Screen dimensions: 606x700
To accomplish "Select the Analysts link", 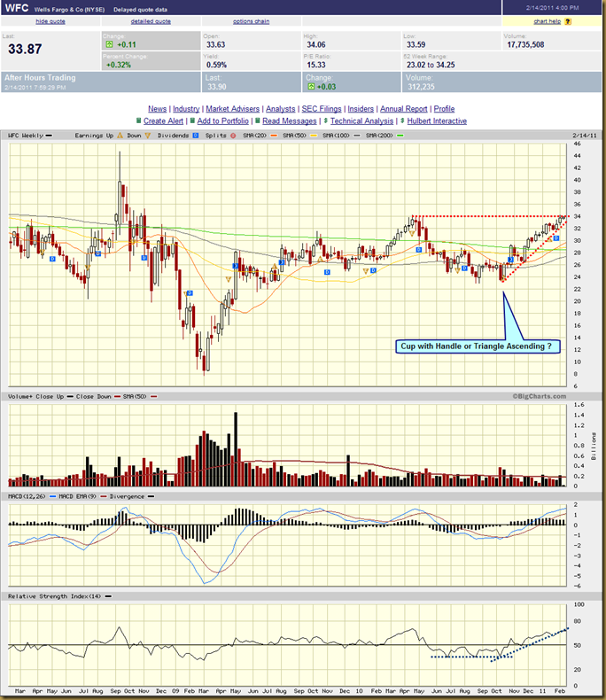I will tap(281, 109).
